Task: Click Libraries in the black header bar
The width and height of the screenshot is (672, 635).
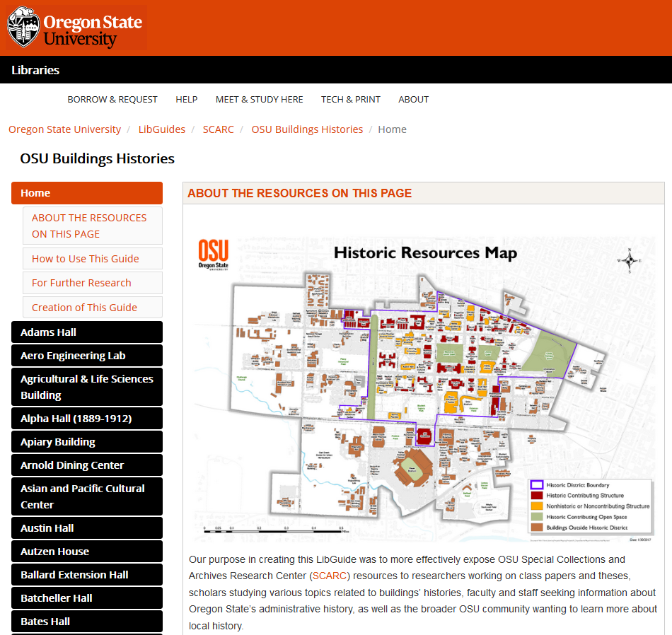Action: coord(35,69)
